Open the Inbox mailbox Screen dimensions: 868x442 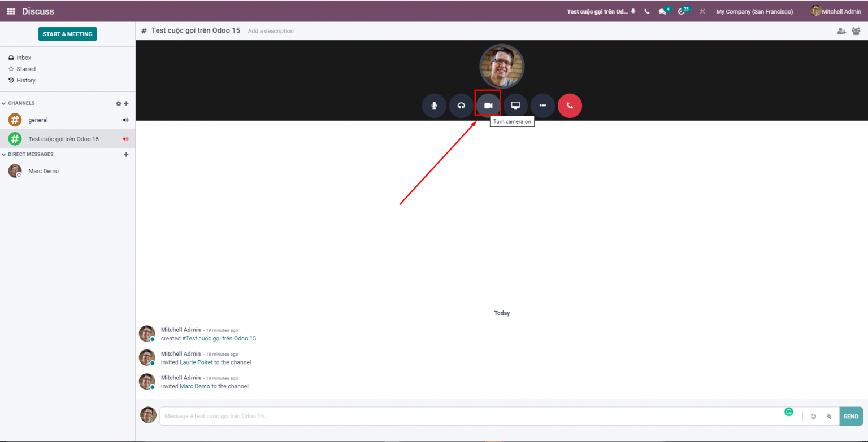[24, 58]
